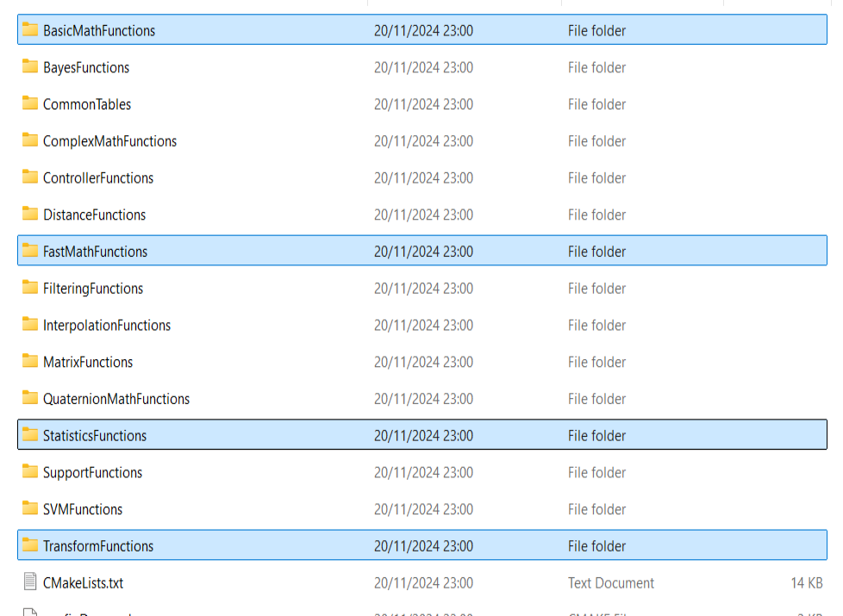Click the 14 KB size of CMakeLists.txt
The width and height of the screenshot is (843, 616).
pyautogui.click(x=806, y=583)
